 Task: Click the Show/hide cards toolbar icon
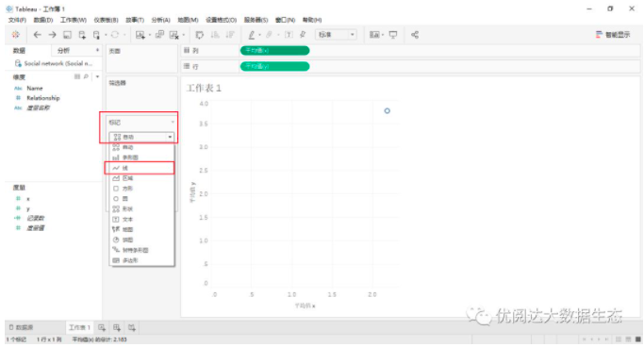374,35
